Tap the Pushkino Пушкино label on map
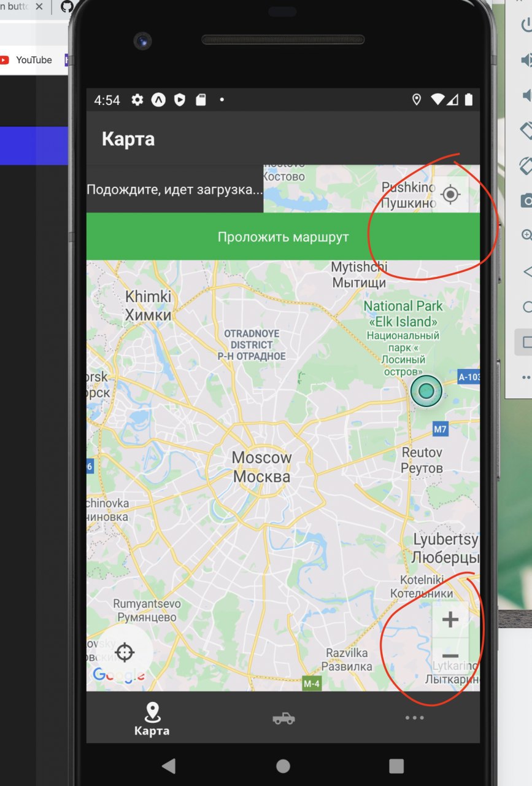Image resolution: width=532 pixels, height=786 pixels. tap(407, 195)
